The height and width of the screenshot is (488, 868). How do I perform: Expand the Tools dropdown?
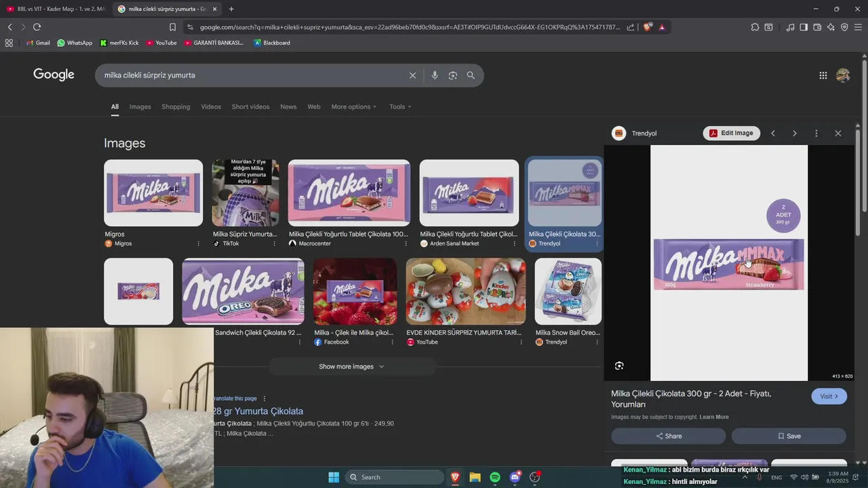(x=400, y=106)
